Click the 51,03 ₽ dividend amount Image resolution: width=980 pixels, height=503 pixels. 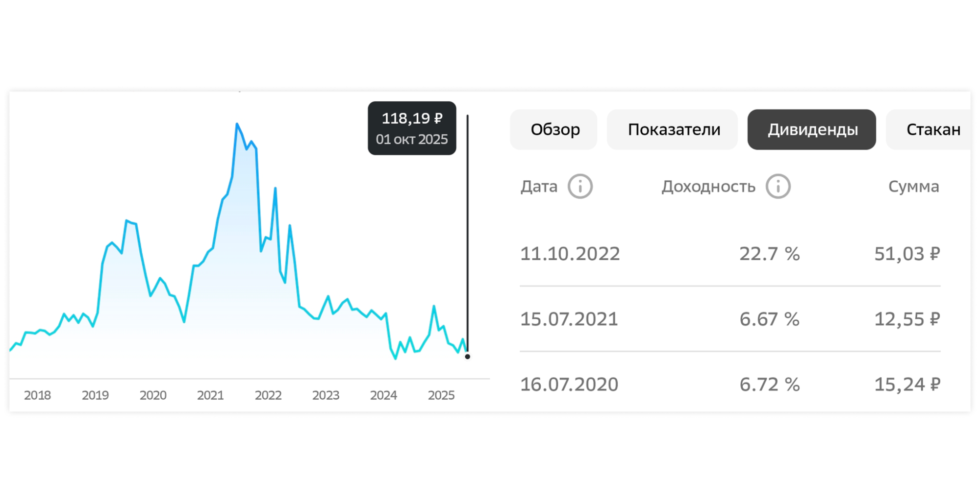click(x=907, y=254)
